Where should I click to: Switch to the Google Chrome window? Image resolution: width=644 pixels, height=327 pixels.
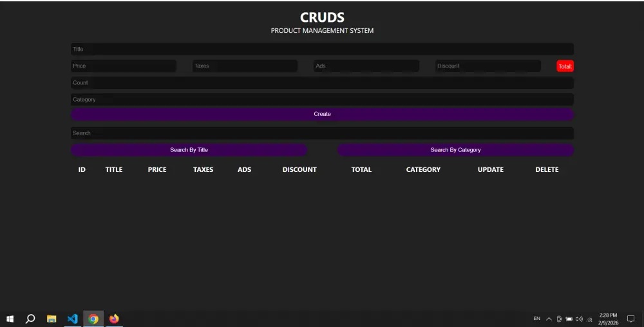pyautogui.click(x=93, y=319)
